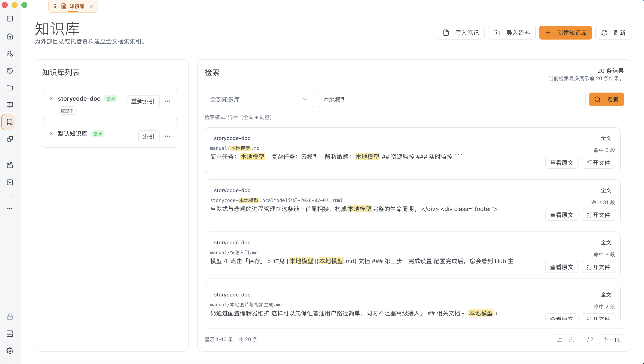Click 打开文件 for the LocalModel分析 html result

(x=598, y=215)
